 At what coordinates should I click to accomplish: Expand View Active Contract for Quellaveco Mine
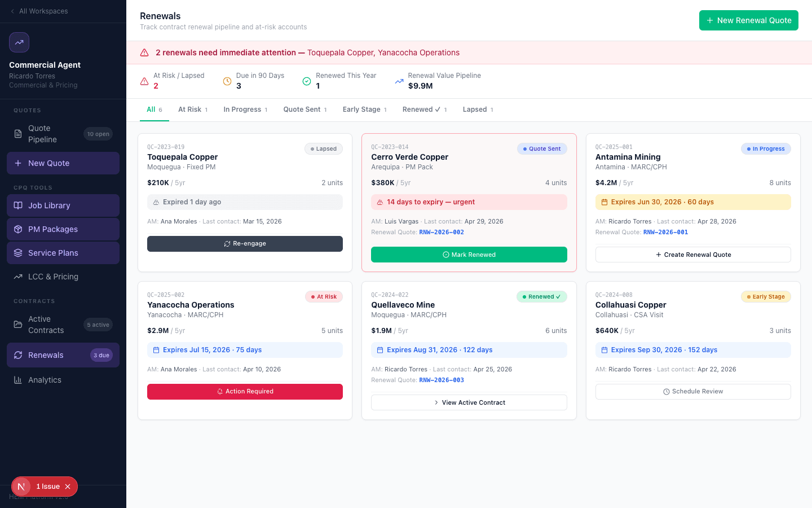click(469, 402)
